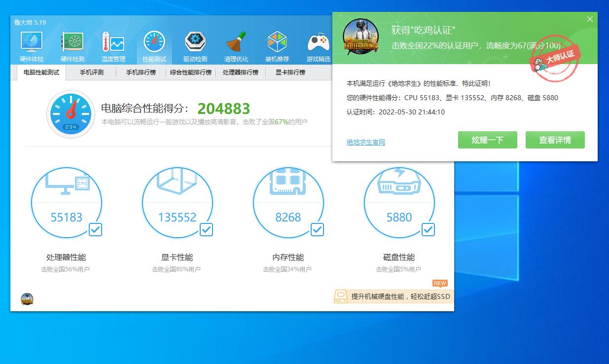Viewport: 609px width, 364px height.
Task: Click the 性能测试 performance test icon
Action: (154, 44)
